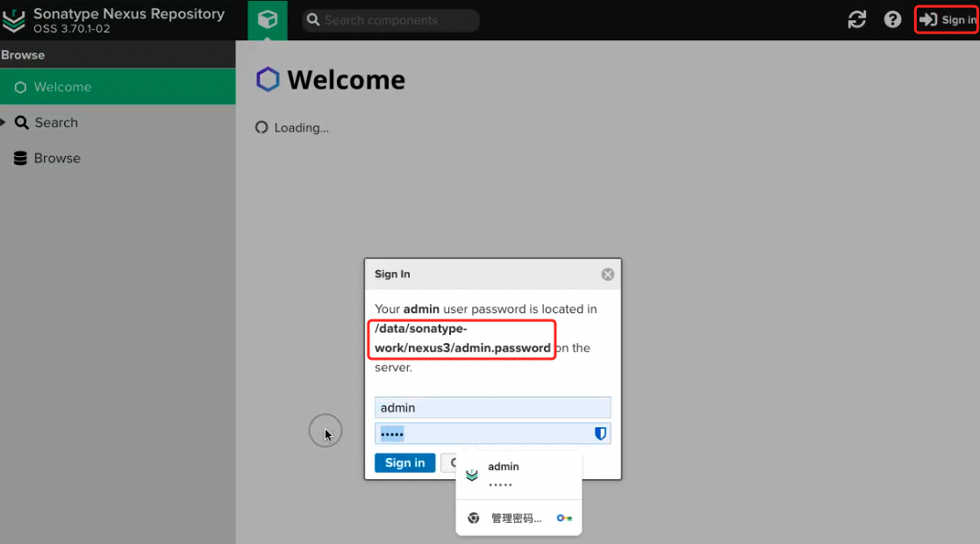
Task: Click the Sonatype Nexus logo icon
Action: coord(14,20)
